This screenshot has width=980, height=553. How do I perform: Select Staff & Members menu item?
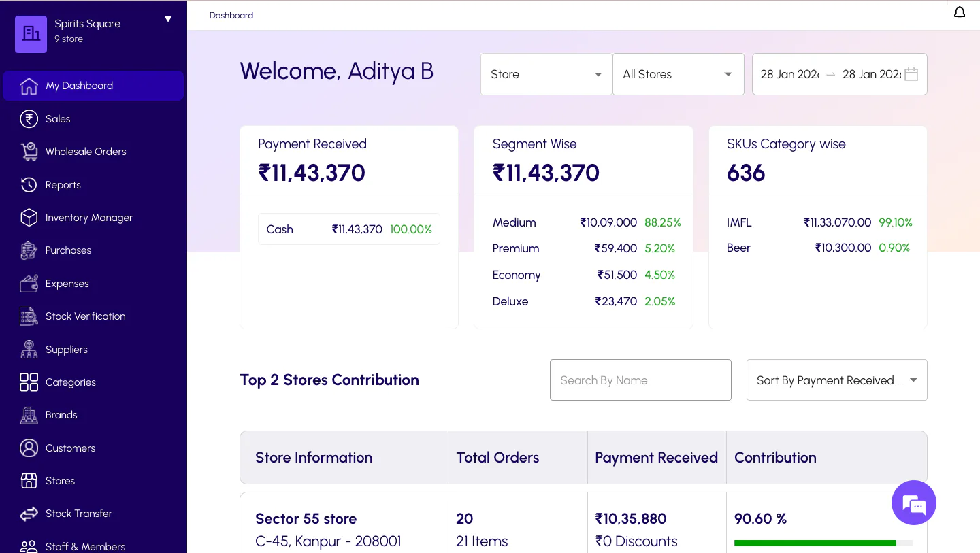(x=93, y=546)
